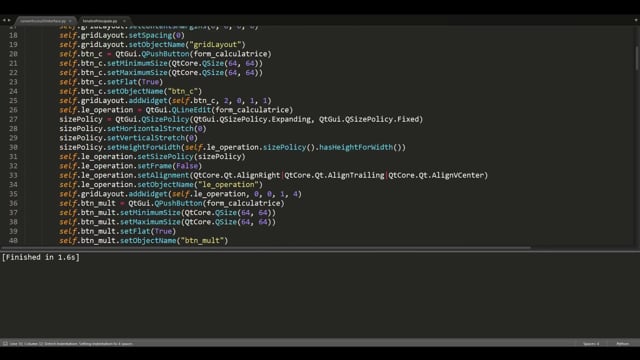The width and height of the screenshot is (640, 360).
Task: Click setSizePolicy on line 31
Action: (x=165, y=156)
